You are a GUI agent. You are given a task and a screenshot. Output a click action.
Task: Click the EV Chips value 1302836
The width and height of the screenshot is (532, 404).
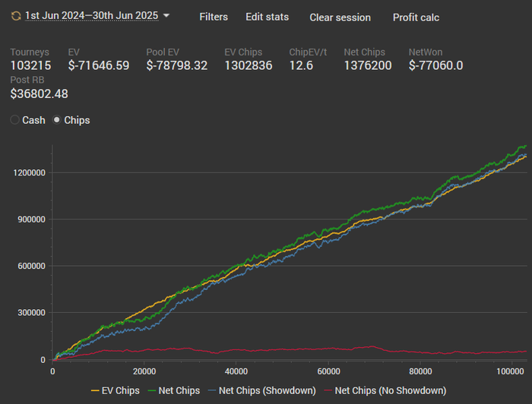(x=249, y=65)
